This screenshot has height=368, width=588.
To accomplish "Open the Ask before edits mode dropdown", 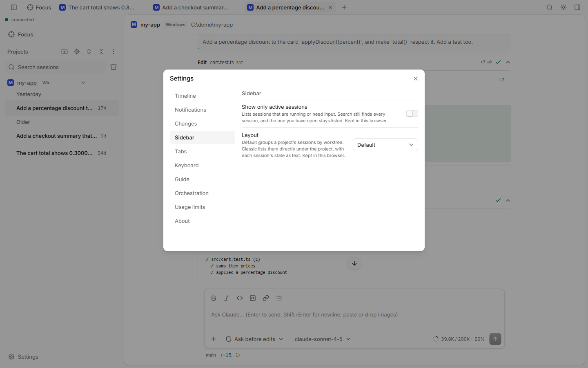I will click(254, 339).
